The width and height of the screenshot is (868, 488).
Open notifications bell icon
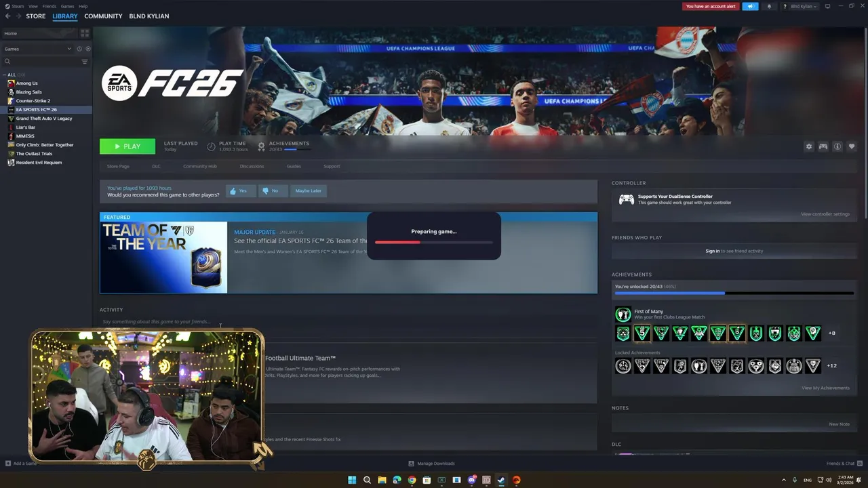point(769,6)
